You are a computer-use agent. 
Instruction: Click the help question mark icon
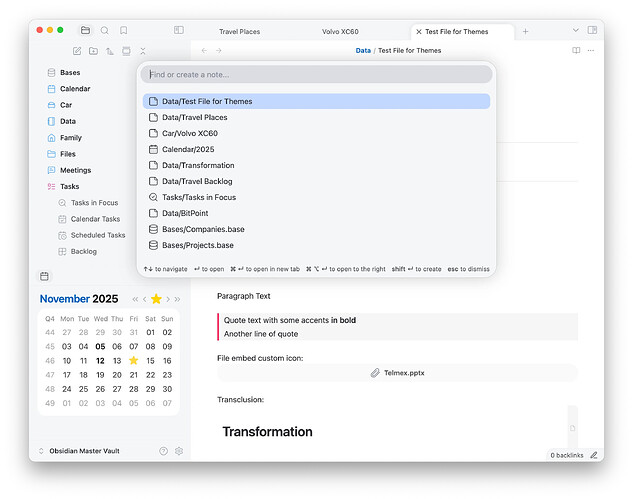pyautogui.click(x=163, y=451)
